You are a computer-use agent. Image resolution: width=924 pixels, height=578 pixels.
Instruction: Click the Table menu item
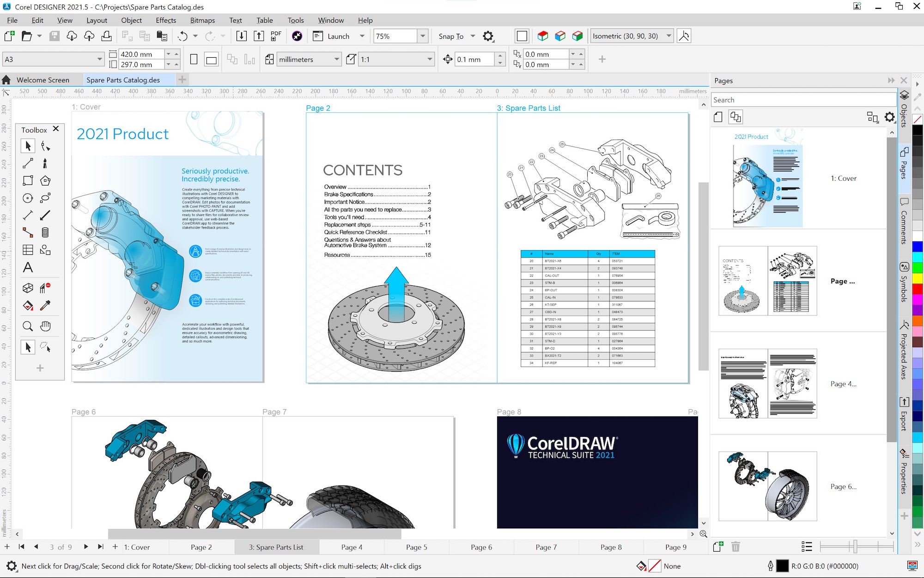264,20
